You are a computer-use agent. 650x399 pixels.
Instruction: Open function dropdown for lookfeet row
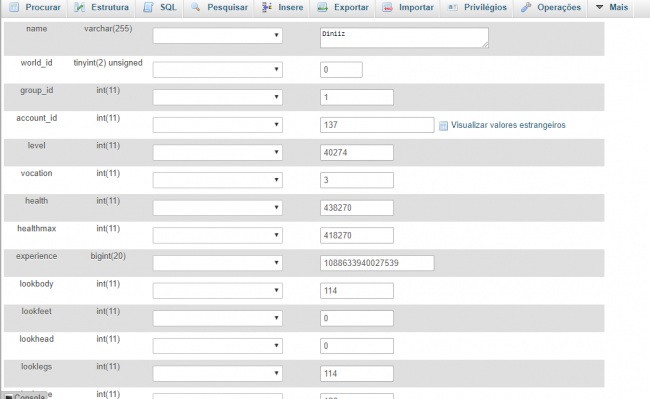coord(218,318)
